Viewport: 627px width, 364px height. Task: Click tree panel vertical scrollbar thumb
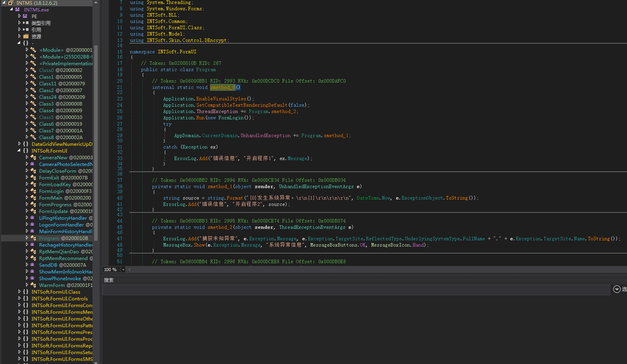pos(96,142)
